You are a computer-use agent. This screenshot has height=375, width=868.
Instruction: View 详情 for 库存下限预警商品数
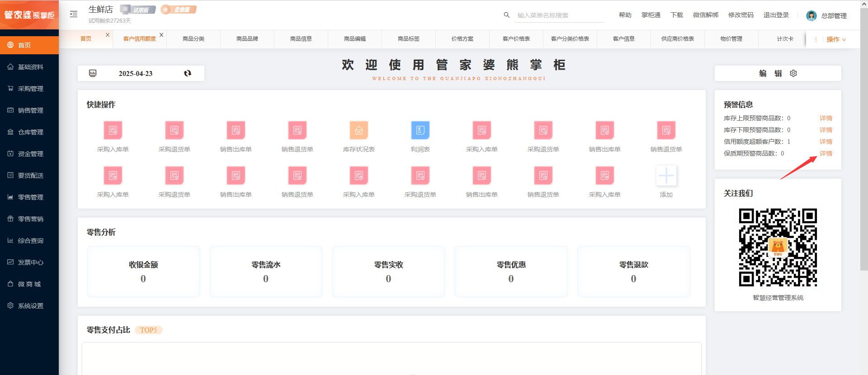click(826, 130)
